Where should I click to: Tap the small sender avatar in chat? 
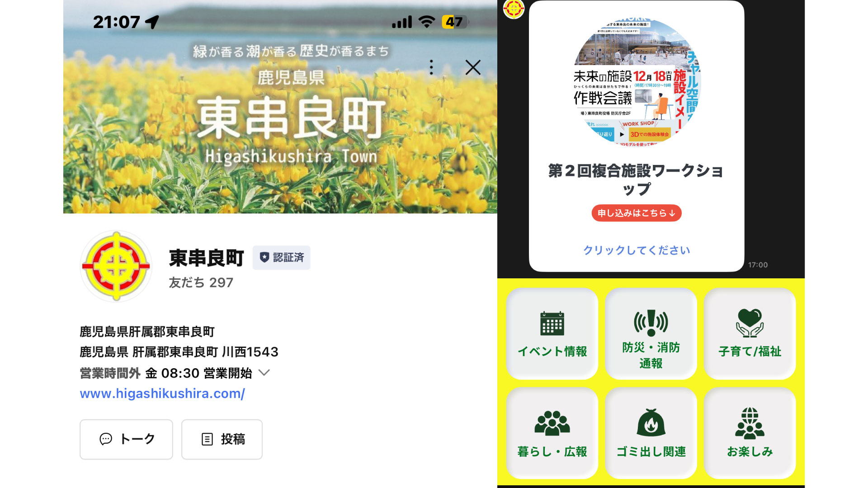[513, 8]
